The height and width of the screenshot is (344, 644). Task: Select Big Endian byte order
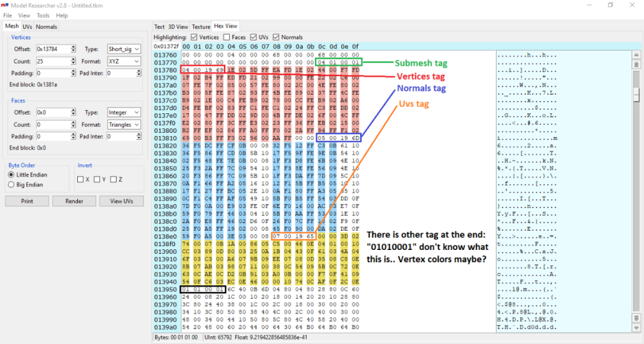[x=11, y=184]
